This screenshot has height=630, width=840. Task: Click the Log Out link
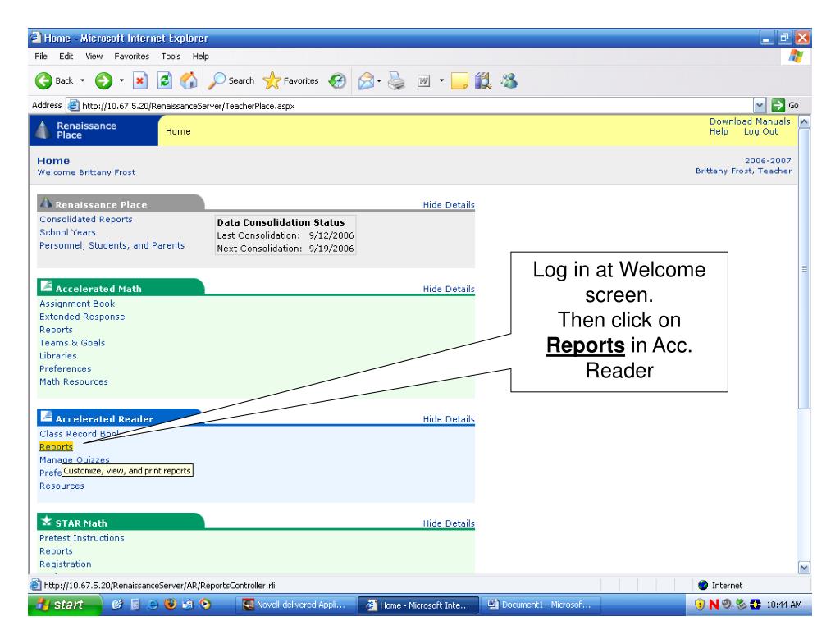(x=760, y=131)
